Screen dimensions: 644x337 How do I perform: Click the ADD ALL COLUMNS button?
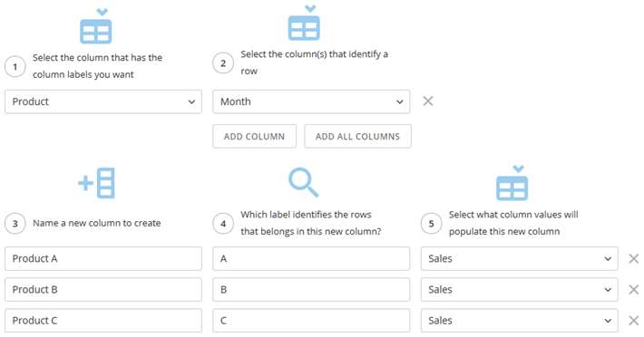(357, 136)
